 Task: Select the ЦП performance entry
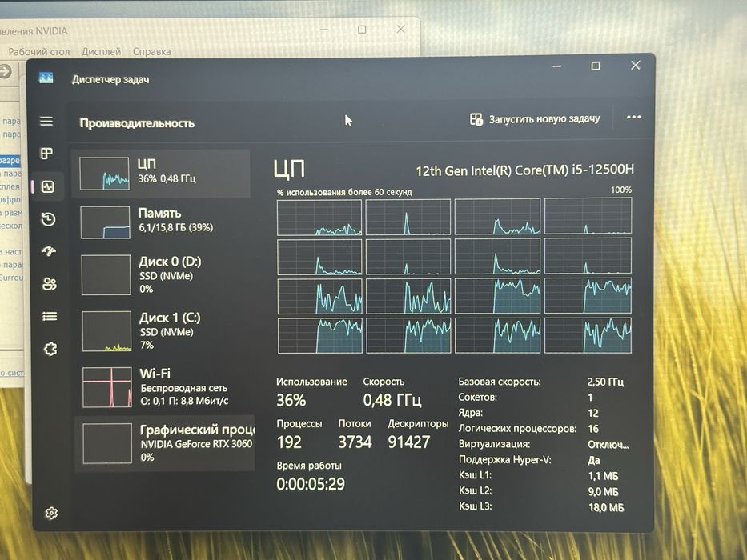click(x=161, y=174)
